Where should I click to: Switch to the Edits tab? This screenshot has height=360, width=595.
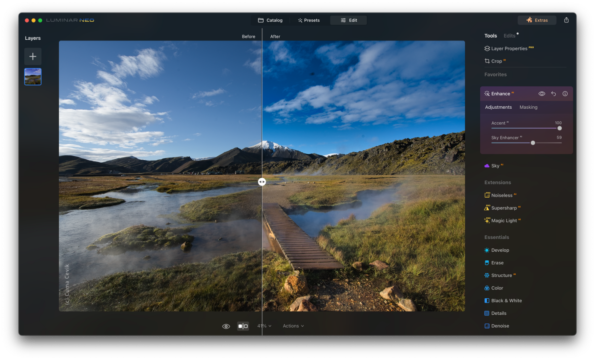pyautogui.click(x=510, y=36)
